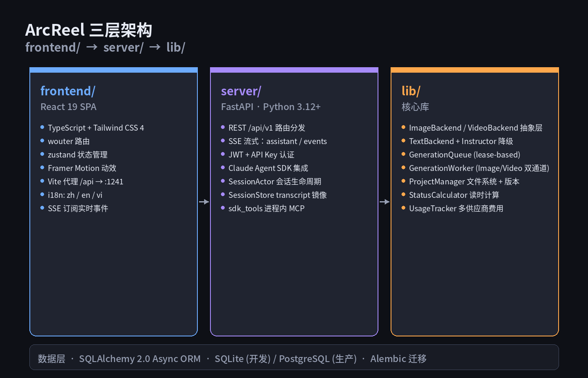Click the "JWT + API Key 认证" entry
This screenshot has width=588, height=378.
tap(261, 155)
